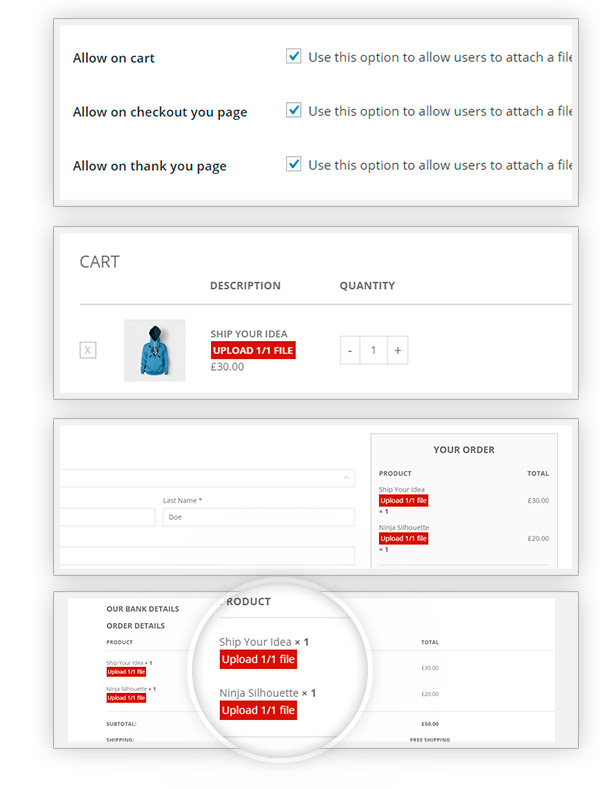
Task: Click the wide text input below Last Name
Action: (x=207, y=555)
